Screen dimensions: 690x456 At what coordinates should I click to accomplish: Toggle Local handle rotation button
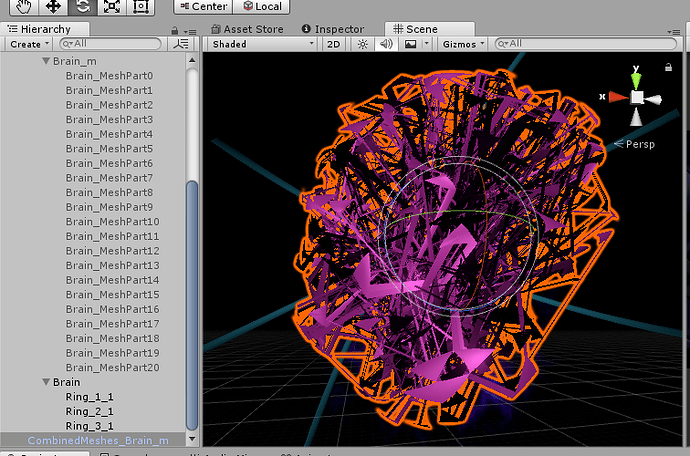point(261,6)
